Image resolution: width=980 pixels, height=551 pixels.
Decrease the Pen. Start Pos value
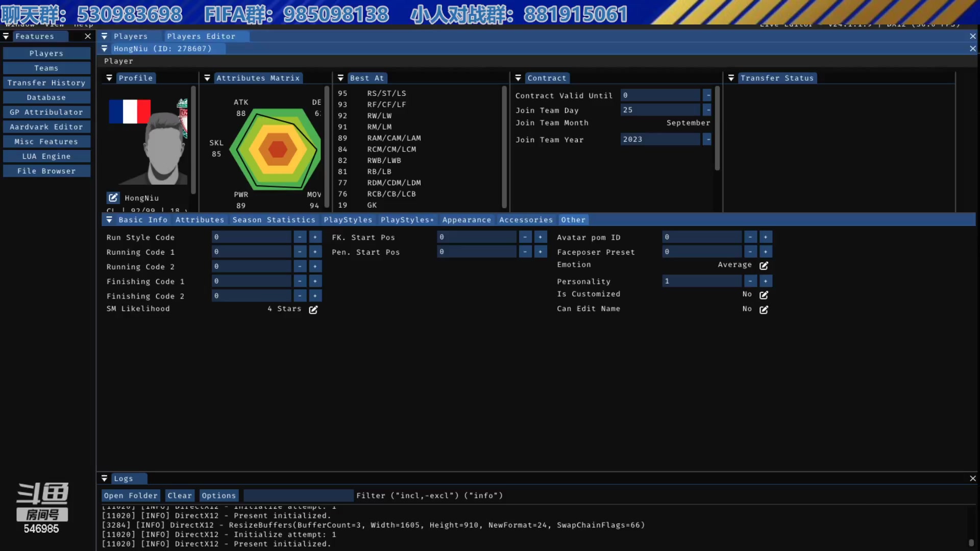click(x=525, y=252)
